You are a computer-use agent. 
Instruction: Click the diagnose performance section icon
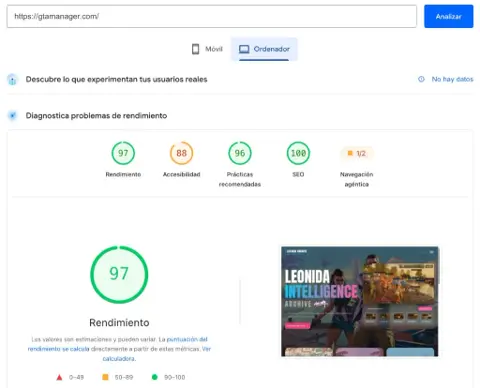(x=12, y=116)
